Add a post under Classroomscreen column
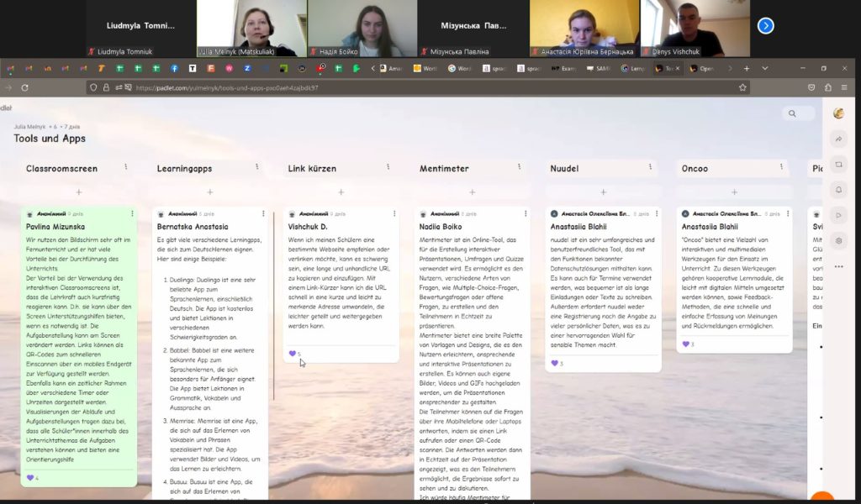The image size is (861, 504). pos(78,192)
